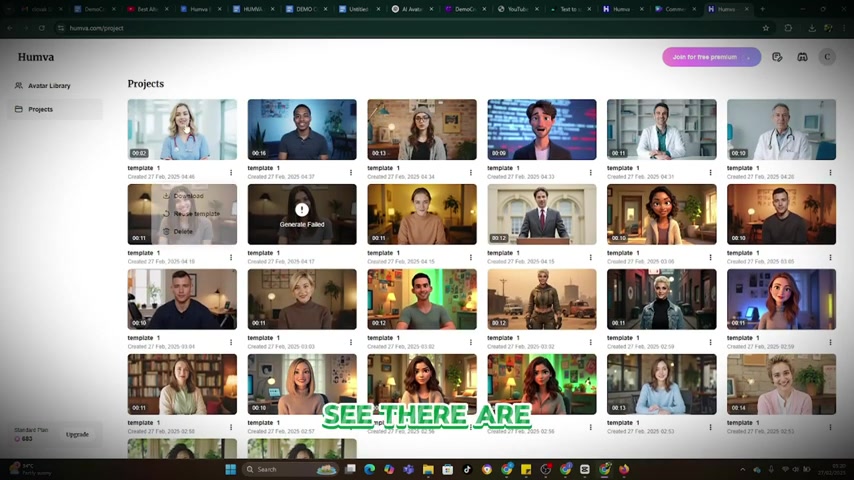Open options for project created 03:06
Screen dimensions: 854x480
710,257
